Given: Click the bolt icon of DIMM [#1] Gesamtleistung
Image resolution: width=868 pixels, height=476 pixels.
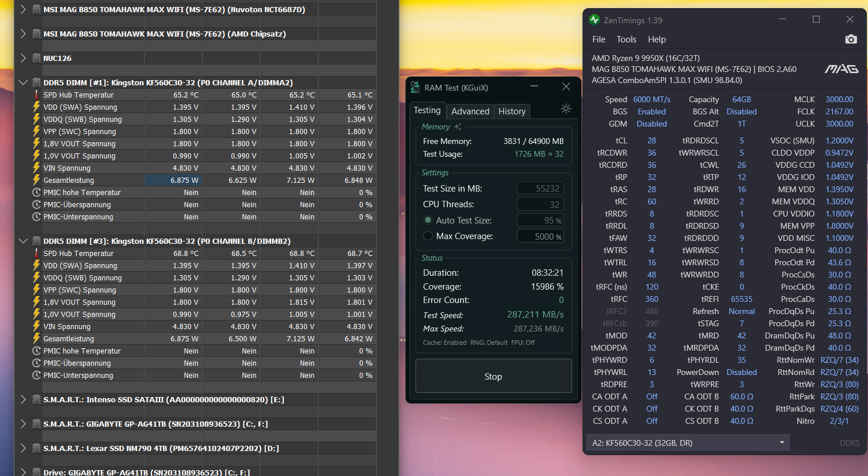Looking at the screenshot, I should point(36,180).
